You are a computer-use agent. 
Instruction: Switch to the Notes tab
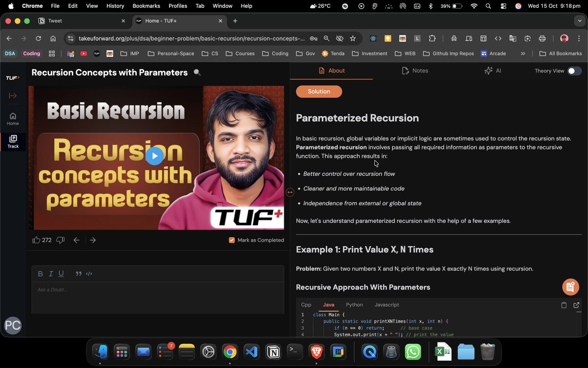(x=415, y=71)
